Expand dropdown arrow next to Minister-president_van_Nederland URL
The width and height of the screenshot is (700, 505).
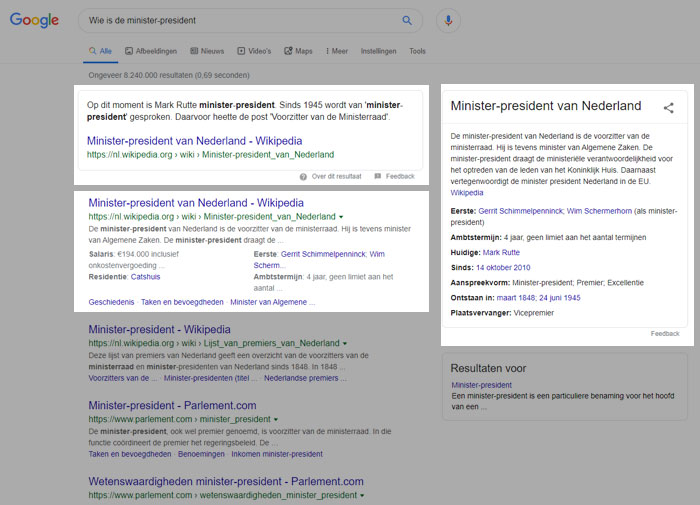tap(341, 217)
